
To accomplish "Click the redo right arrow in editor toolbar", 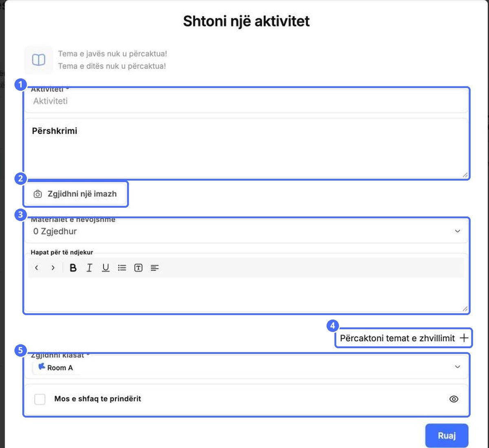I will [x=53, y=268].
